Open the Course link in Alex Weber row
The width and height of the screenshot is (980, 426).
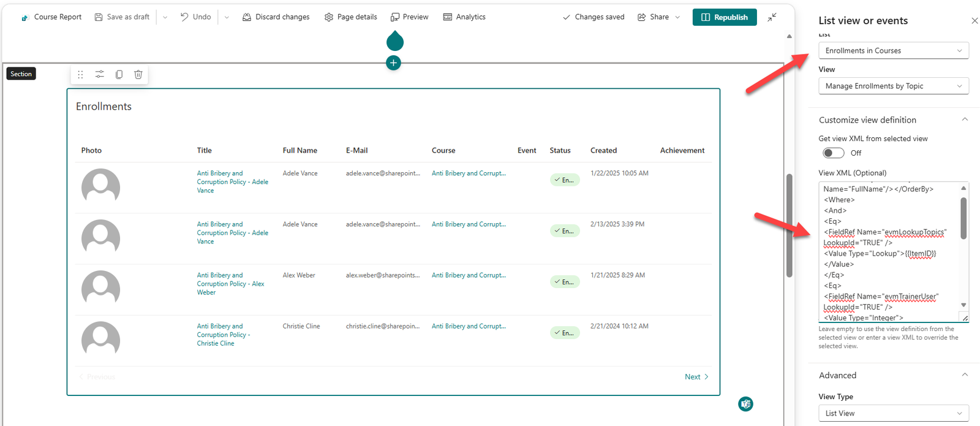[469, 275]
